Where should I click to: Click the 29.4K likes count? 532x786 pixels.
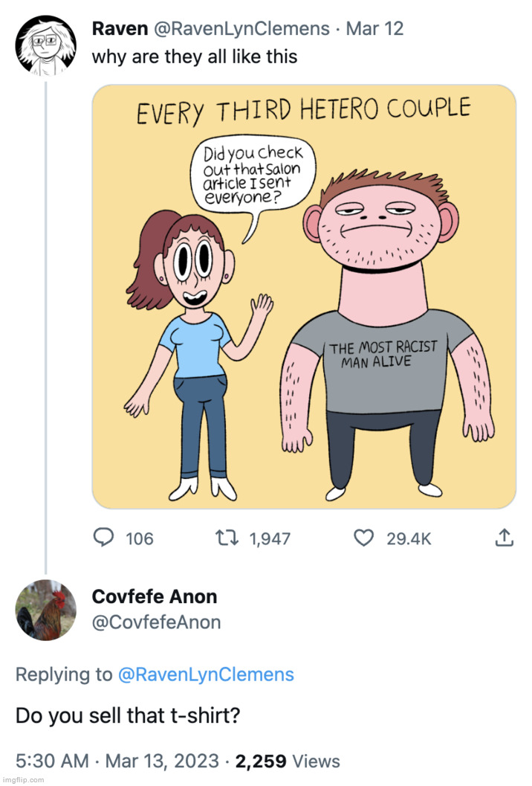click(409, 538)
